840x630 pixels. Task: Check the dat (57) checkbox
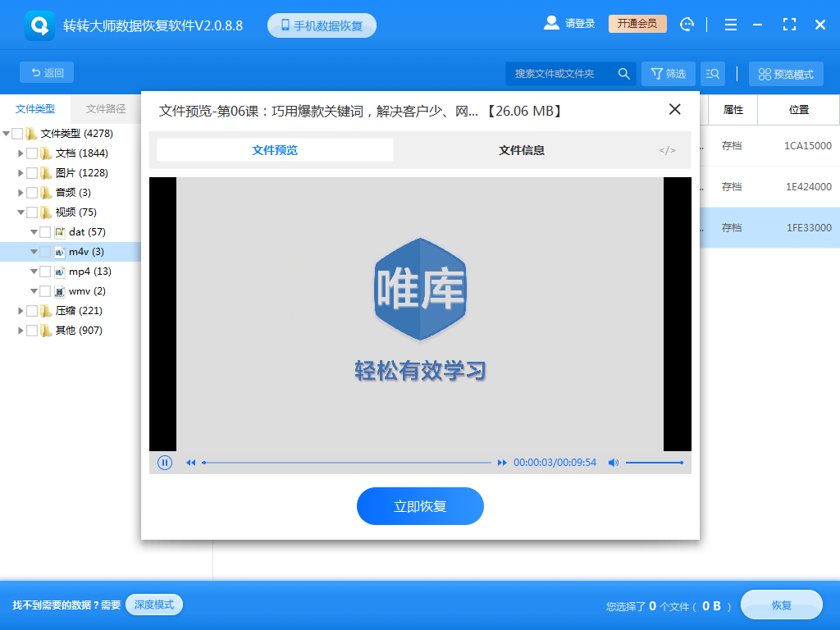(x=46, y=232)
